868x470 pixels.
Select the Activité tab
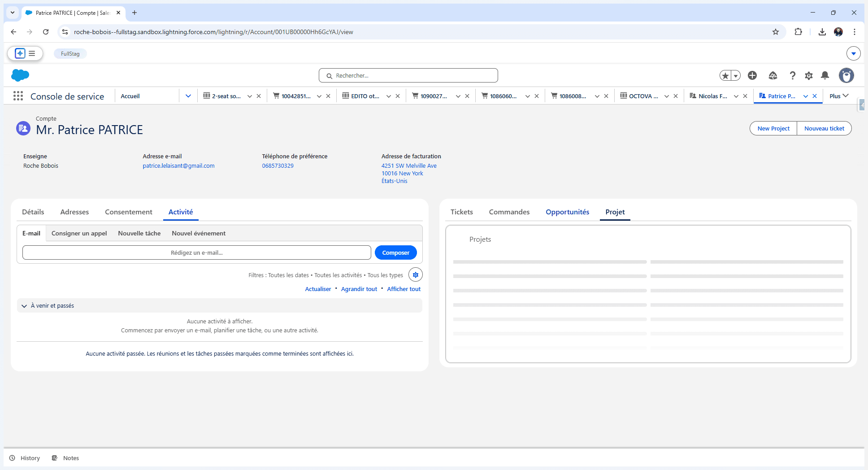click(x=181, y=212)
